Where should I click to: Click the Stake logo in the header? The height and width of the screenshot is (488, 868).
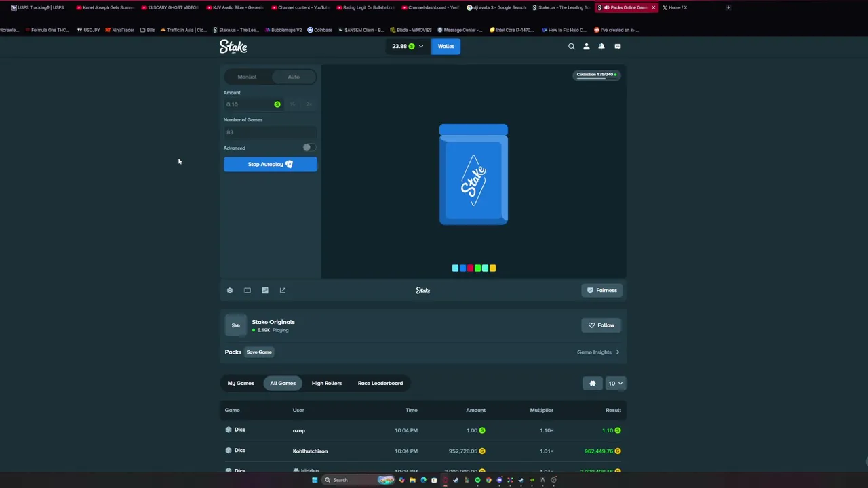click(233, 47)
